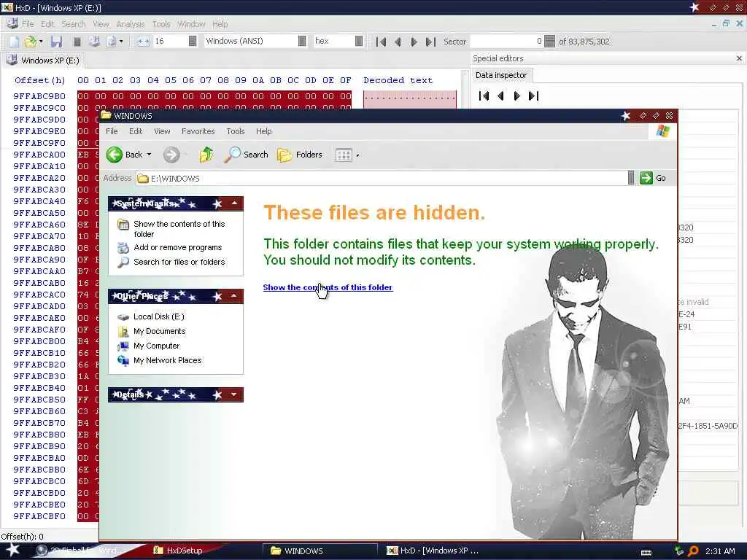
Task: Go to next sector in HxD toolbar
Action: [x=414, y=42]
